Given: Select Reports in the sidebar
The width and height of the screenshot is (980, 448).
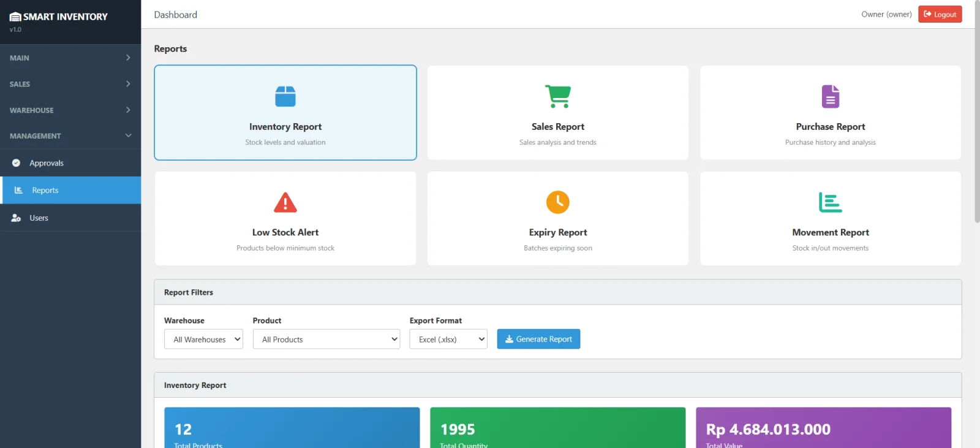Looking at the screenshot, I should 45,191.
